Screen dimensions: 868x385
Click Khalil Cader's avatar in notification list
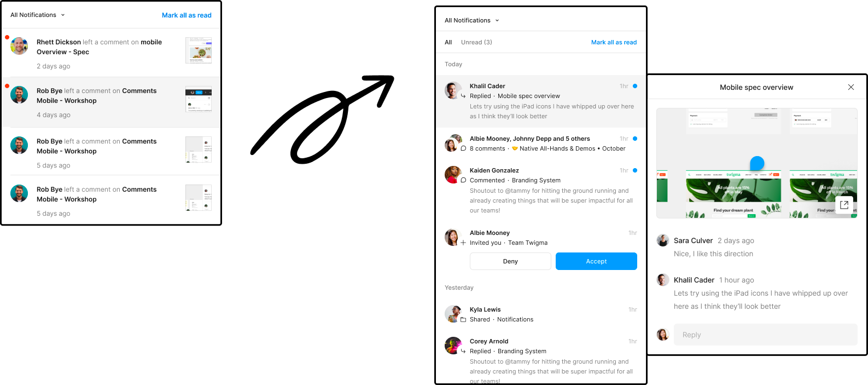[453, 90]
